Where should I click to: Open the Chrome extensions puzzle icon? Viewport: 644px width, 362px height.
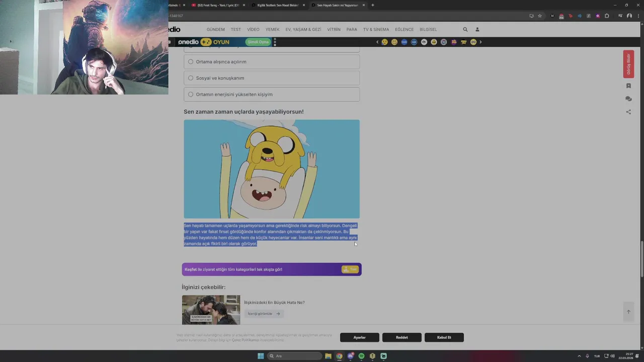607,16
